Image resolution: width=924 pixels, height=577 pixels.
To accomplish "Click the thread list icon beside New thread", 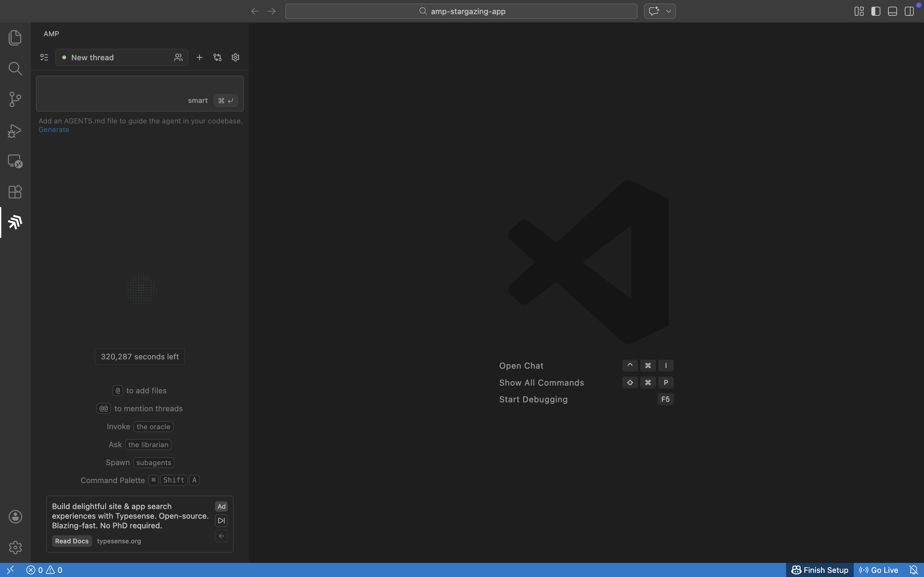I will point(44,57).
